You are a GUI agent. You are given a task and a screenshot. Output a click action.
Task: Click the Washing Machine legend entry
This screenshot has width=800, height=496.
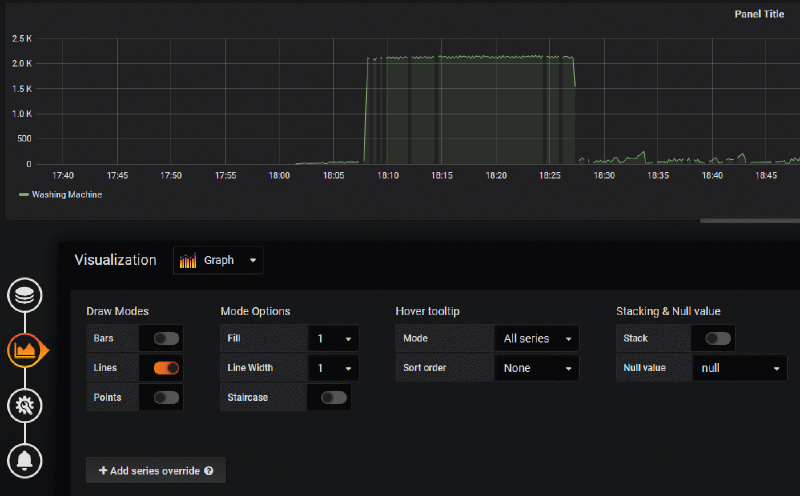pyautogui.click(x=61, y=195)
